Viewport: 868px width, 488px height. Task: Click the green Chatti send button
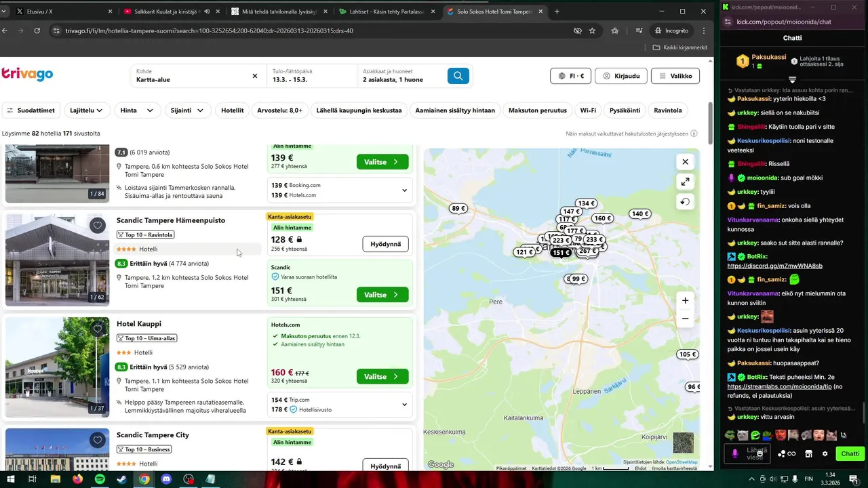(850, 454)
